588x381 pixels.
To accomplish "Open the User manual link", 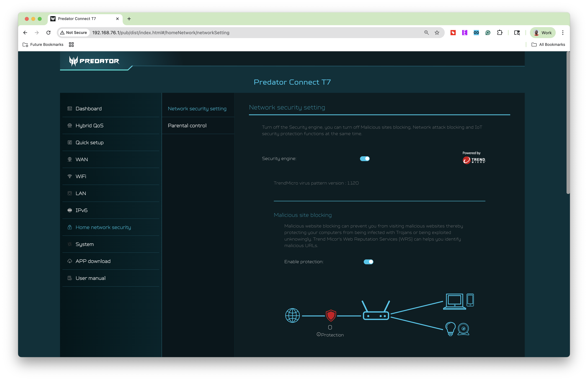I will 111,278.
